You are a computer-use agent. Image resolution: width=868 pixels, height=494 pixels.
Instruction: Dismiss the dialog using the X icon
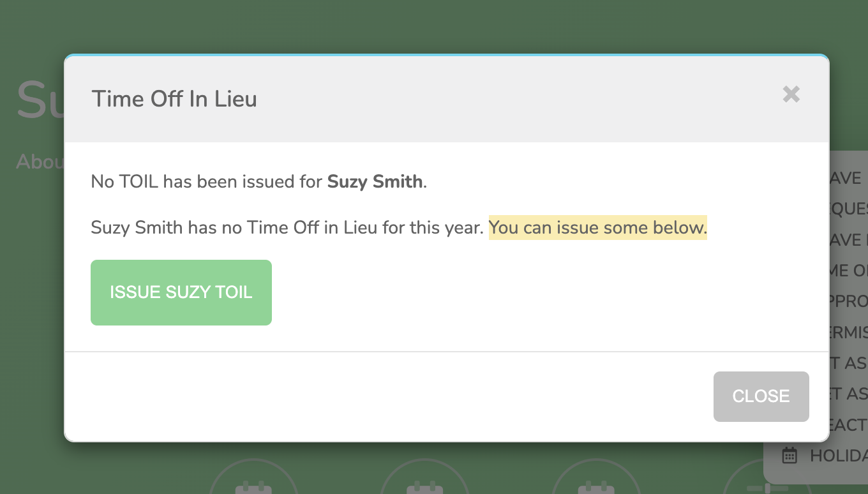[x=791, y=94]
